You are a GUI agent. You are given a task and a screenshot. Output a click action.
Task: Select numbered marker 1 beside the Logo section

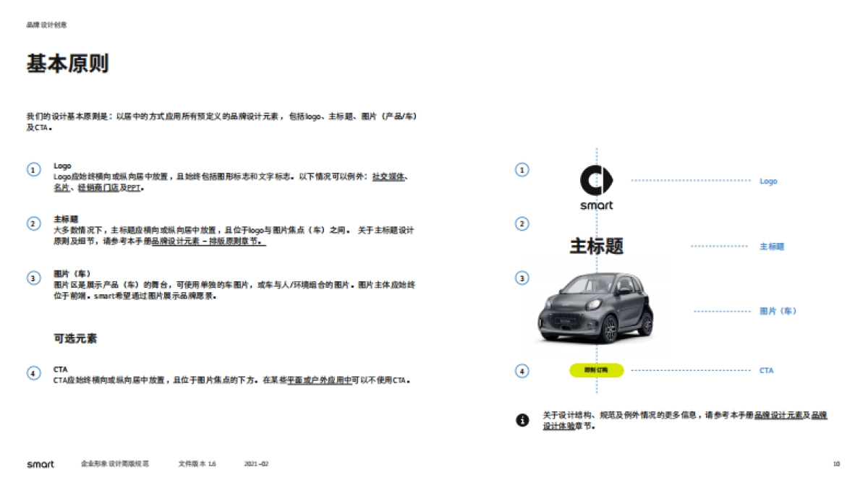pyautogui.click(x=33, y=171)
